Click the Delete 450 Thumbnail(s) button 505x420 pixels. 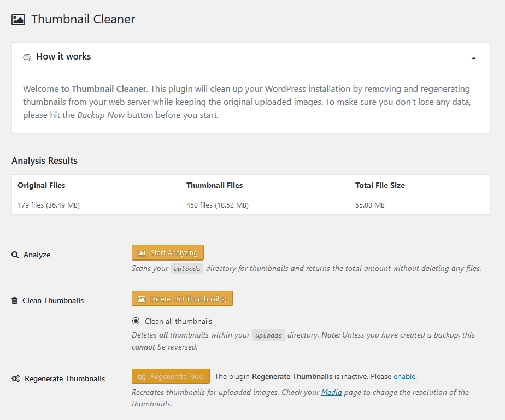coord(182,299)
